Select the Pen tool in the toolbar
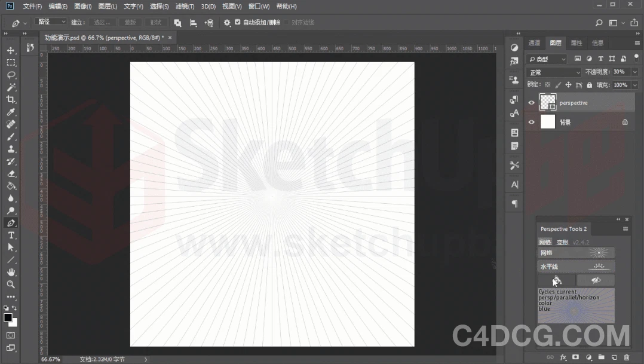644x364 pixels. (11, 222)
